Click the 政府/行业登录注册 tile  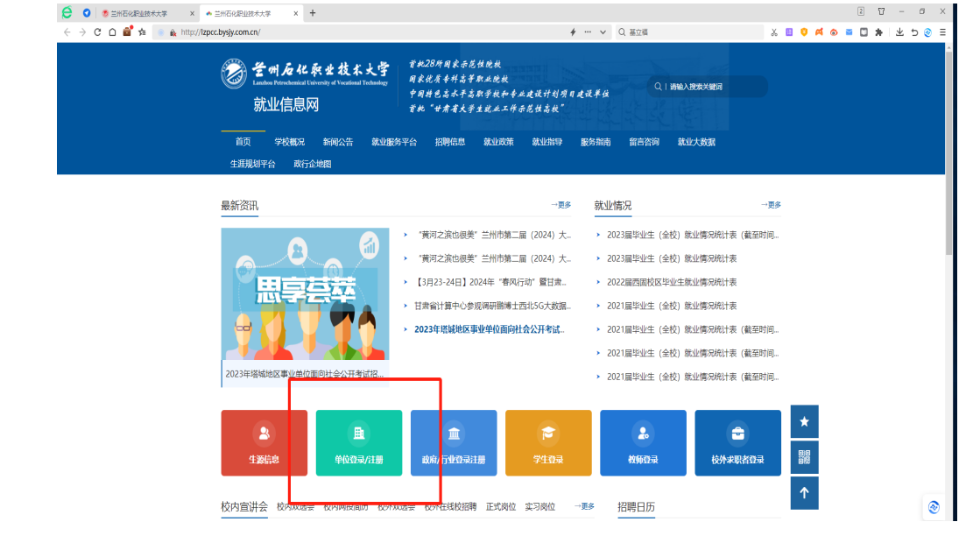[454, 442]
